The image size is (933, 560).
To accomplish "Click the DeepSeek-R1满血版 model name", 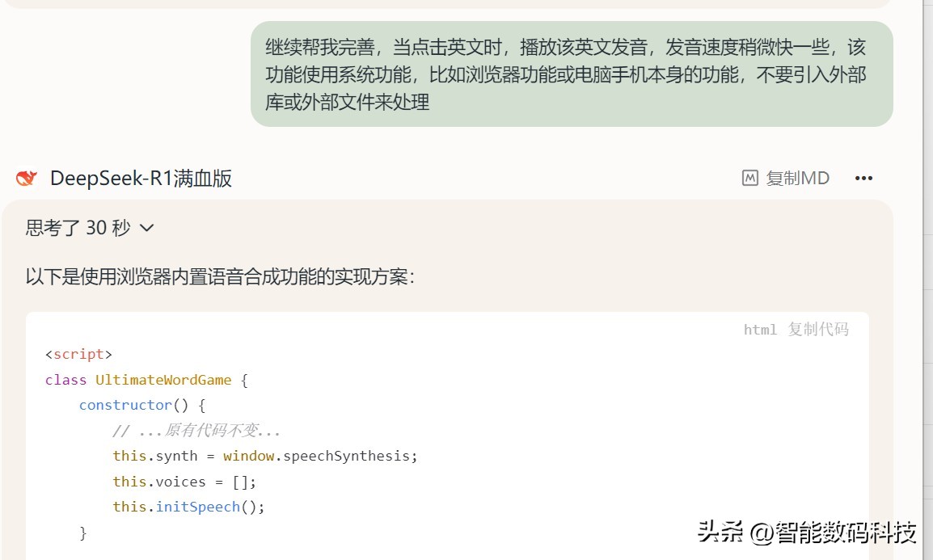I will click(x=140, y=178).
